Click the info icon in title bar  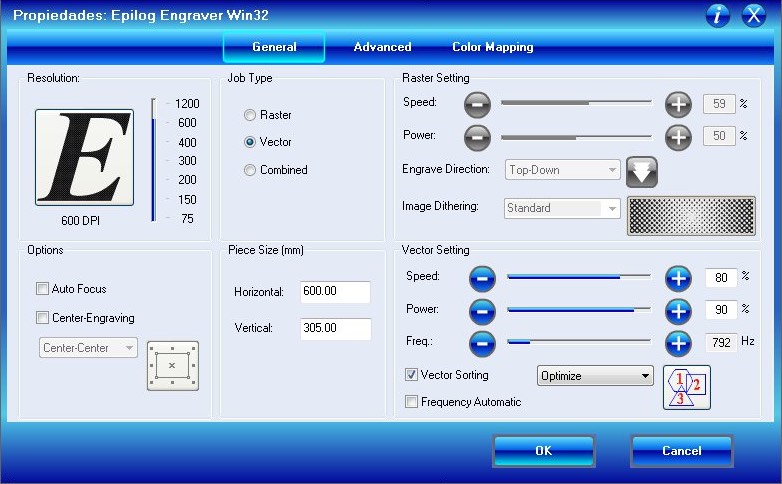718,15
